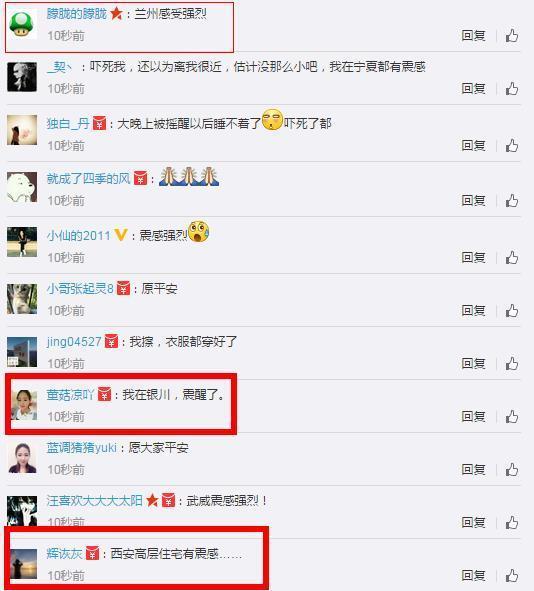Like the 武威震感强烈 comment
The height and width of the screenshot is (591, 534).
(x=512, y=523)
